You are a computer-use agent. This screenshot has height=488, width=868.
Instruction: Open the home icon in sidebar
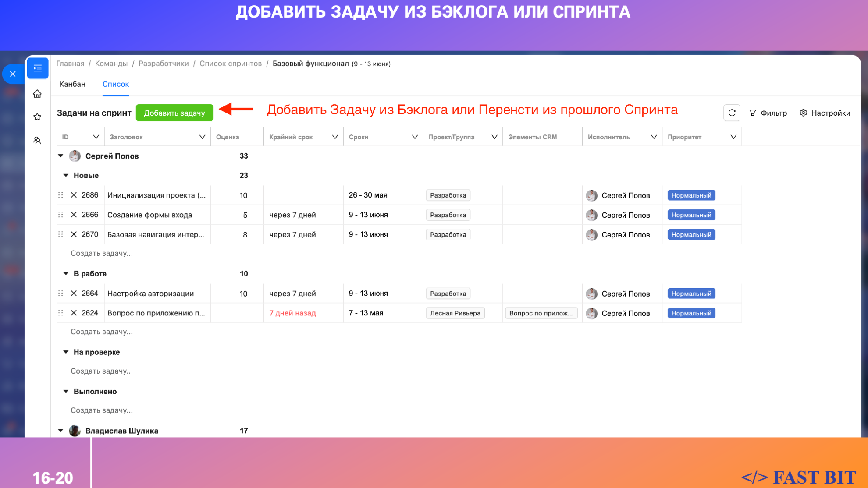pyautogui.click(x=37, y=94)
